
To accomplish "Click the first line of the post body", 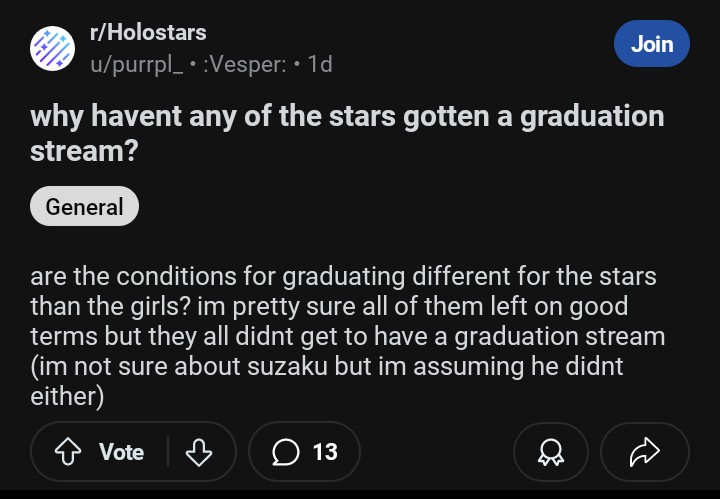I will (x=343, y=275).
